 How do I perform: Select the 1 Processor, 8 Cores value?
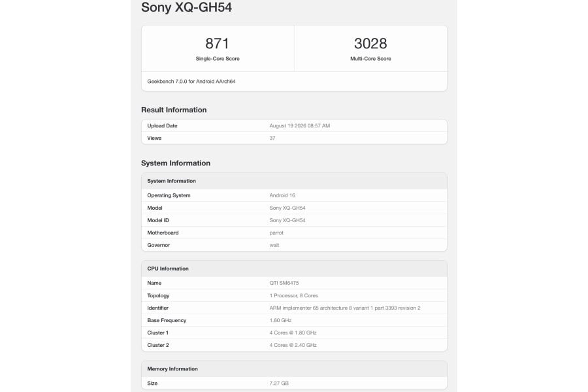click(293, 295)
